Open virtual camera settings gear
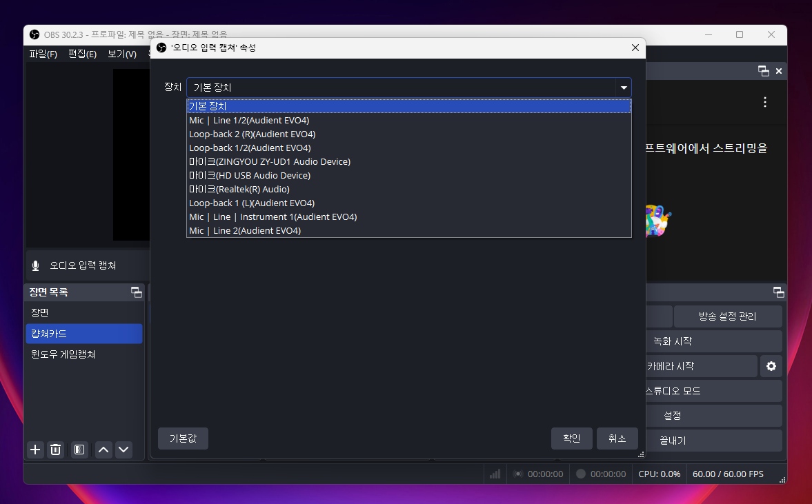The height and width of the screenshot is (504, 812). point(771,366)
